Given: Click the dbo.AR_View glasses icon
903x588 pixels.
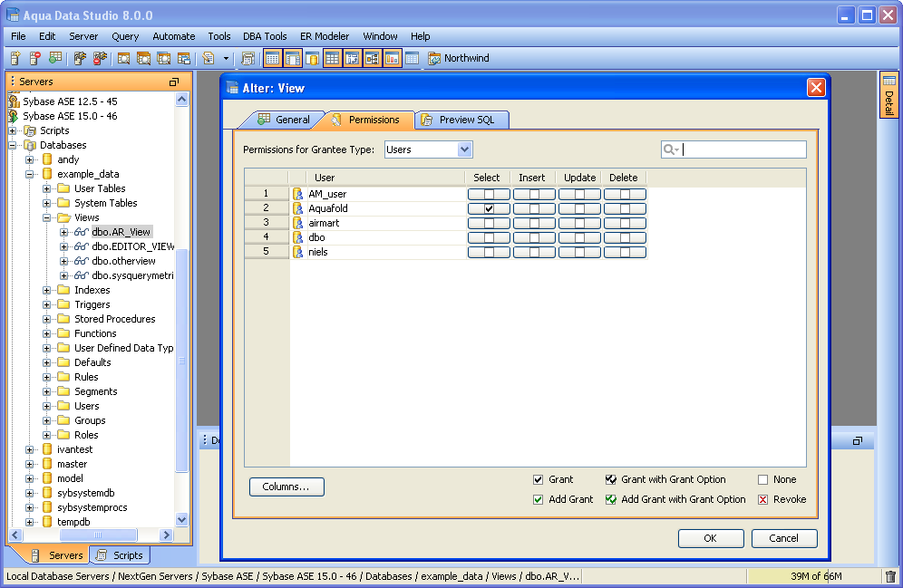Looking at the screenshot, I should pos(82,232).
